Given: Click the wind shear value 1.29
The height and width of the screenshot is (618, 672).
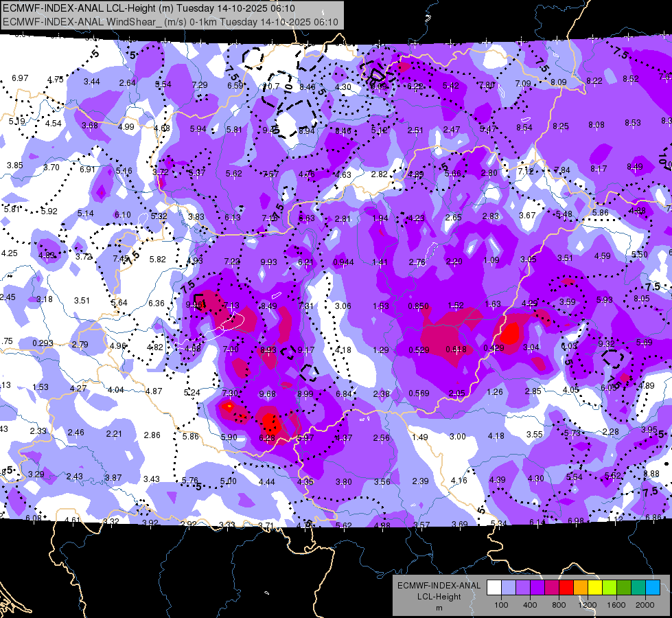Looking at the screenshot, I should click(x=380, y=350).
